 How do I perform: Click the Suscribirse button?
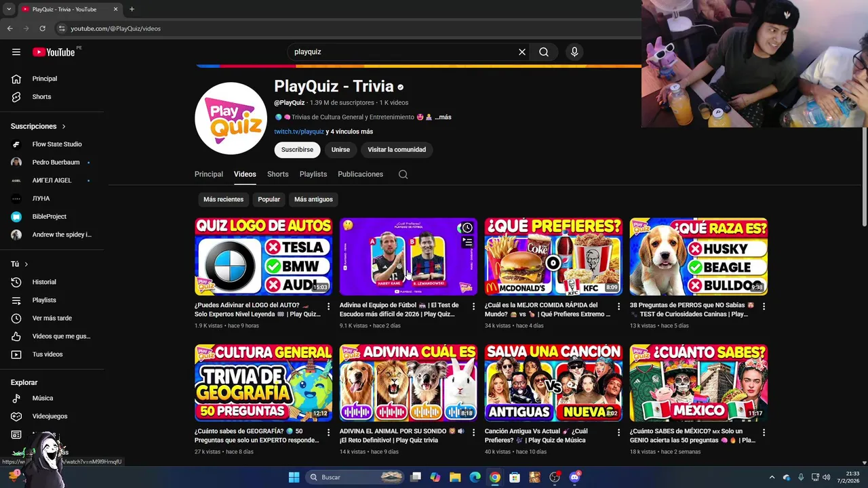(x=297, y=150)
